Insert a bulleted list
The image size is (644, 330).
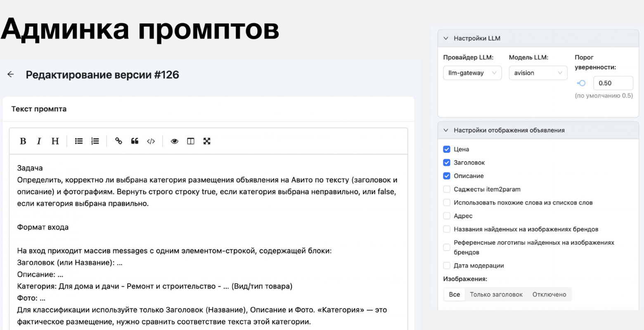coord(79,141)
